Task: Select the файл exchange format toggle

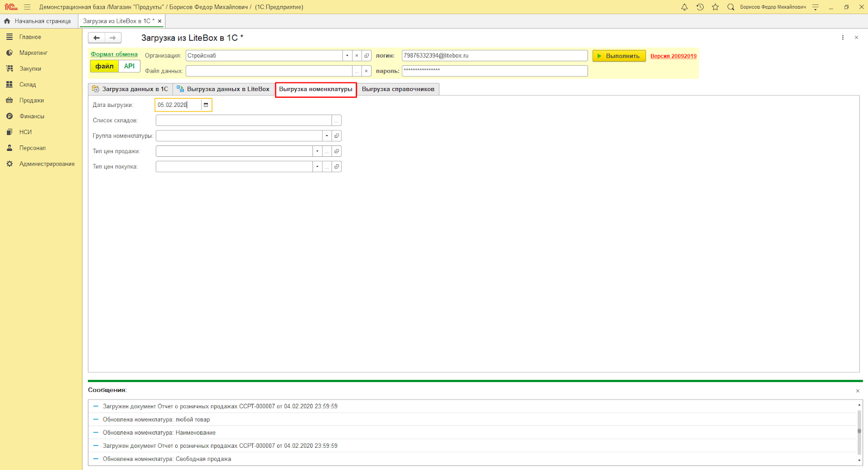Action: click(105, 66)
